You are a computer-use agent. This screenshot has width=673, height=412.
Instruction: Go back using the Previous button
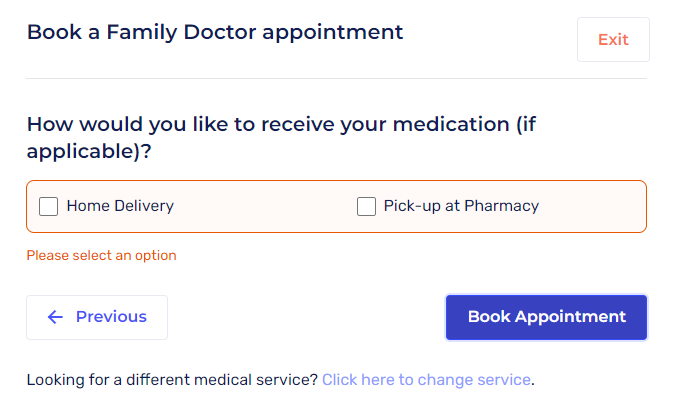tap(97, 317)
